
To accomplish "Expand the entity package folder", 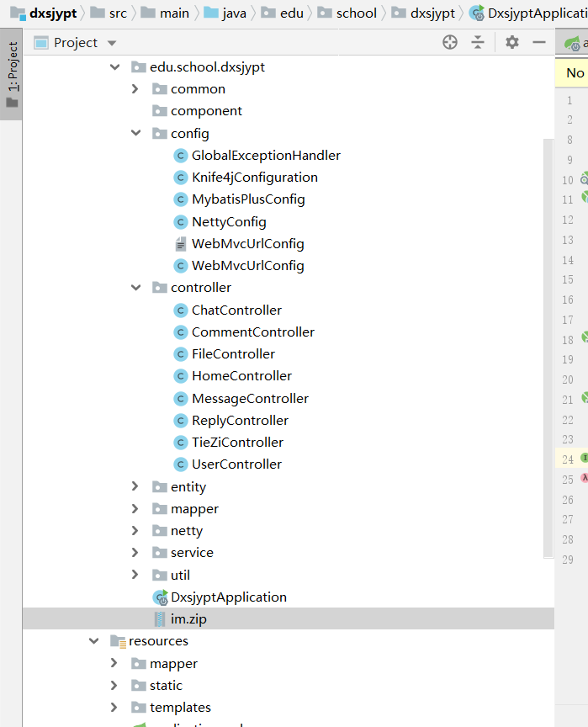I will click(135, 486).
